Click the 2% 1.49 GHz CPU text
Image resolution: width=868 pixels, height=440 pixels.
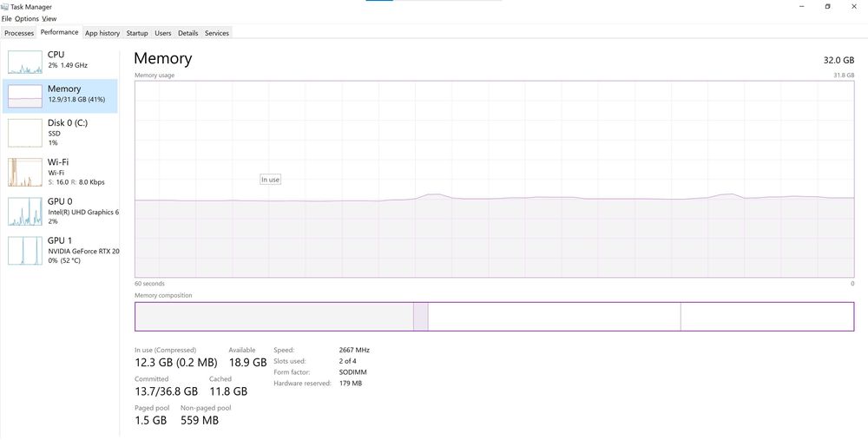pyautogui.click(x=68, y=65)
